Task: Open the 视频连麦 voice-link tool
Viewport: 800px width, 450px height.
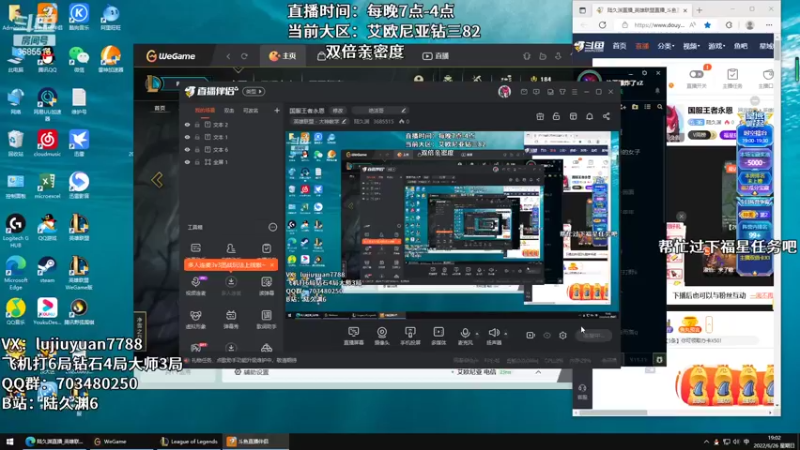Action: coord(196,286)
